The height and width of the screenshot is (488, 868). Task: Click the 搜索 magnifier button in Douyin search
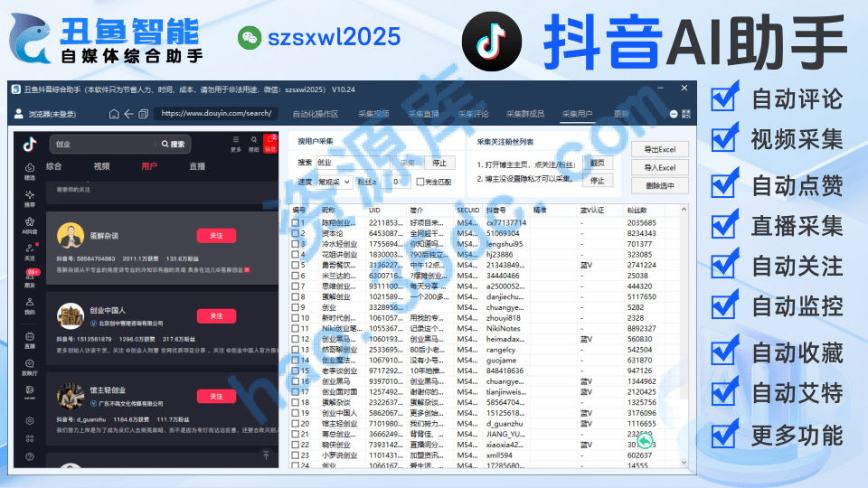(x=174, y=144)
